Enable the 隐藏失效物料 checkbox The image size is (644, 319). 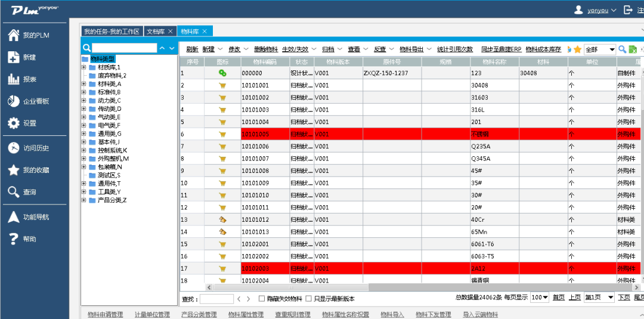pos(262,299)
